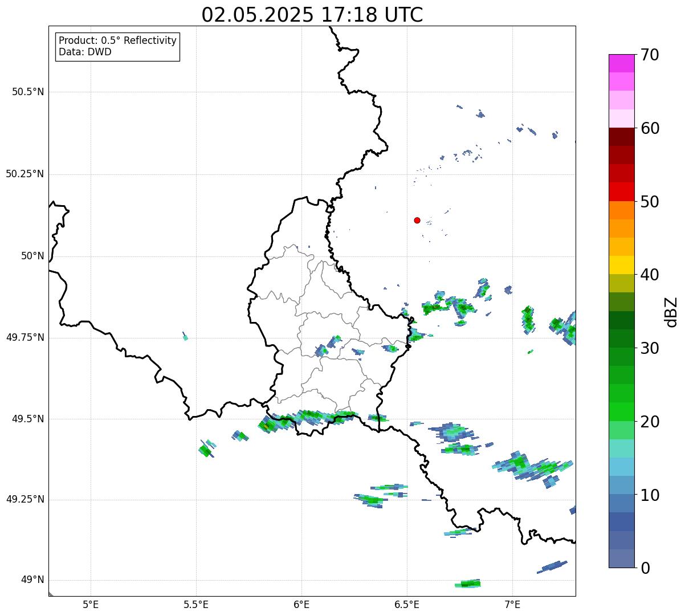Click the '49.5°N' latitude label

(x=28, y=419)
